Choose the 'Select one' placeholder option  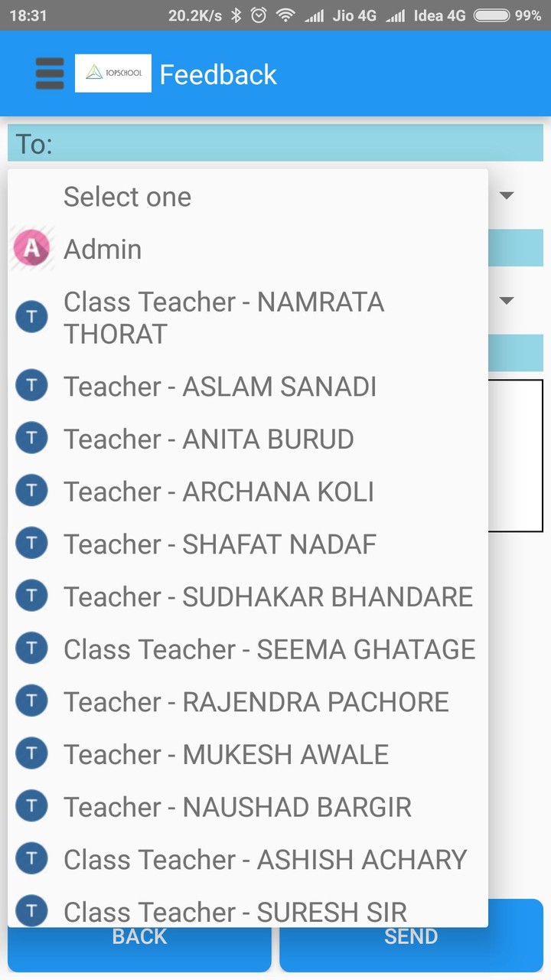(x=127, y=197)
